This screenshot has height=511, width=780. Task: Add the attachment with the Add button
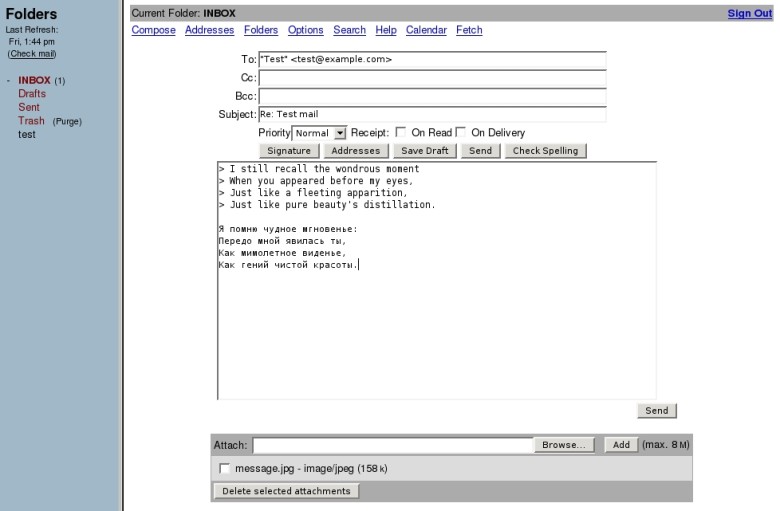pos(621,445)
